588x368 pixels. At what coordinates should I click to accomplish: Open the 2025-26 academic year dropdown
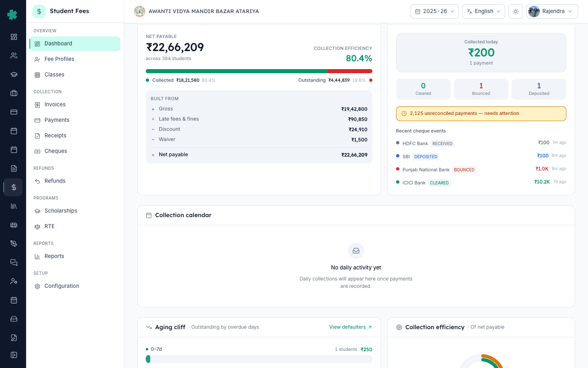[x=434, y=11]
